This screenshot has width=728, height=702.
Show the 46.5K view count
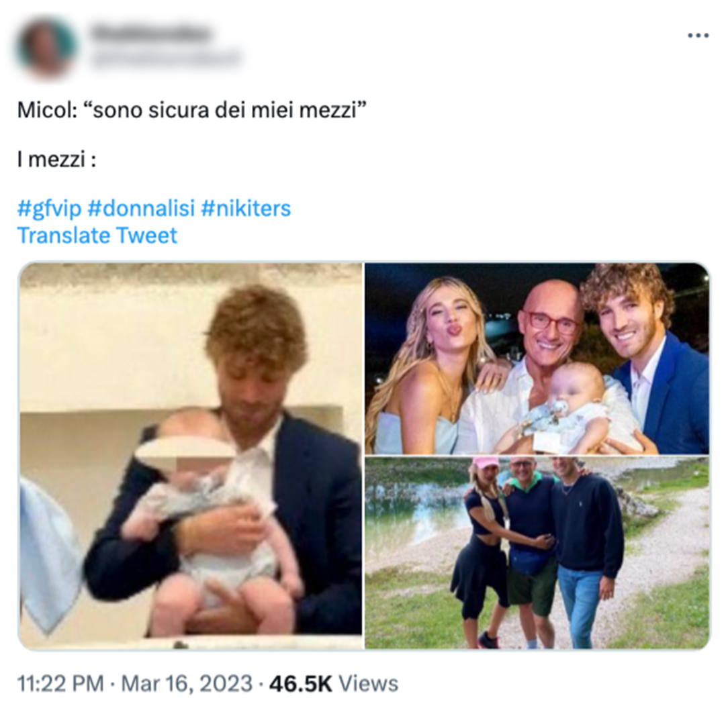click(x=300, y=683)
